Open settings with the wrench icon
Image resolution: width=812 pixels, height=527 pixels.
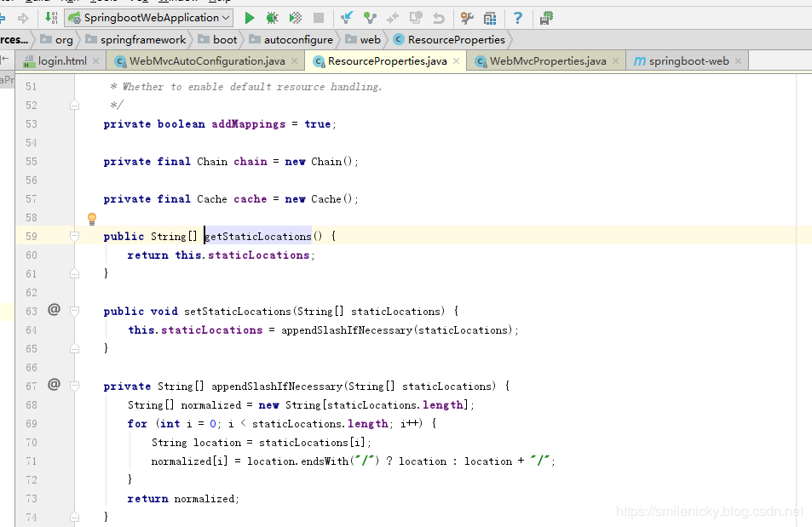(467, 18)
